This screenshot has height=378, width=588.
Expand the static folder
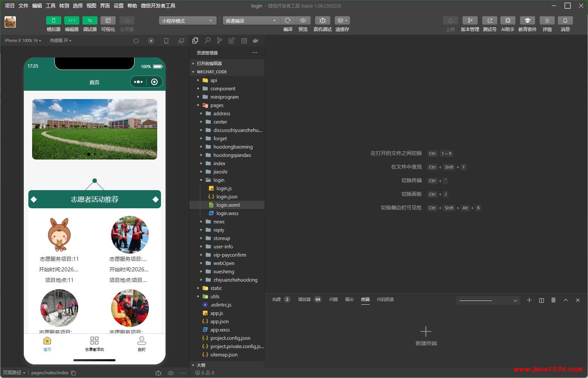pyautogui.click(x=216, y=288)
